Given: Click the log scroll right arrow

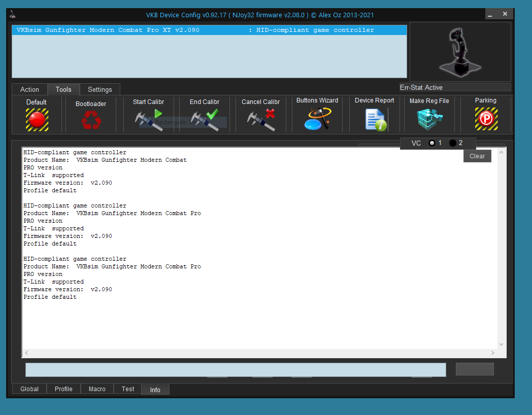Looking at the screenshot, I should (493, 353).
